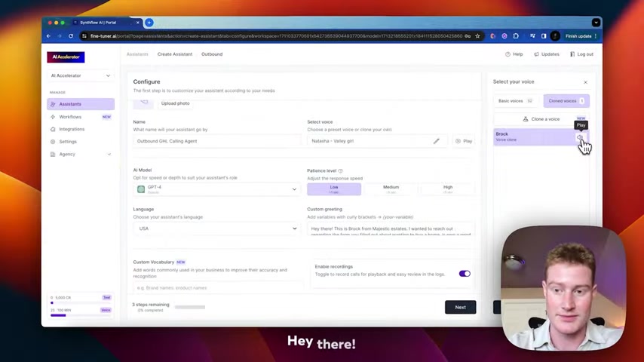
Task: Bookmark page with star icon
Action: [477, 36]
